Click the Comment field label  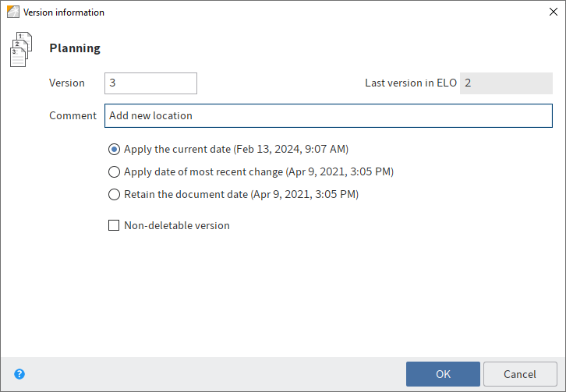[73, 115]
